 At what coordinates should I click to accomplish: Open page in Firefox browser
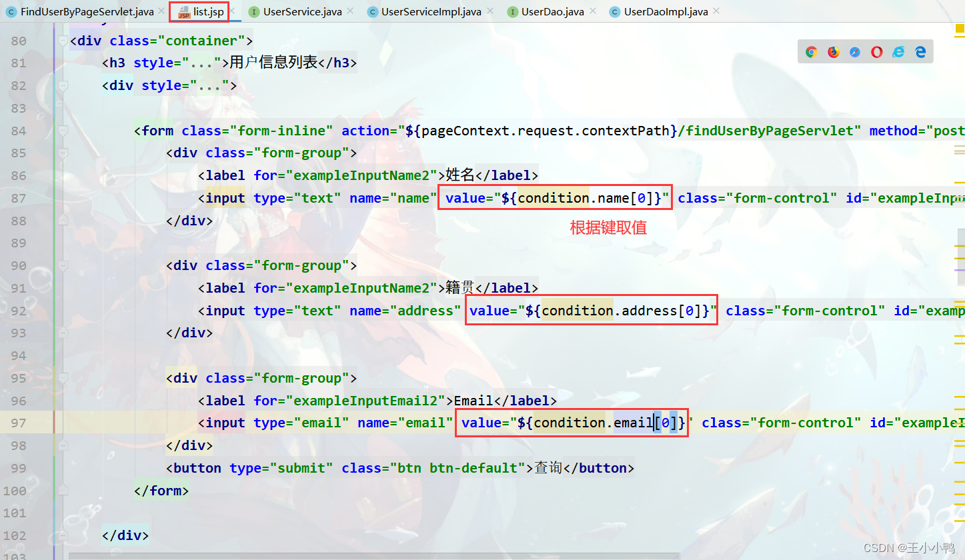[x=834, y=52]
